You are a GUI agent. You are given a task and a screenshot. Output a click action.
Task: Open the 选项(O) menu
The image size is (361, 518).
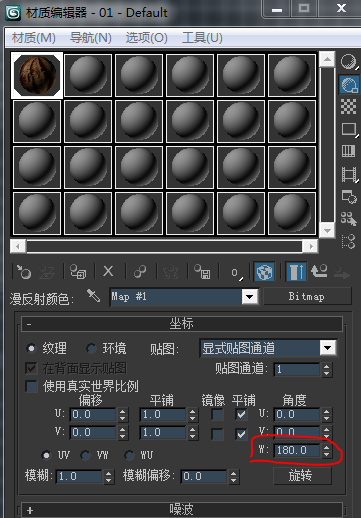(x=146, y=38)
